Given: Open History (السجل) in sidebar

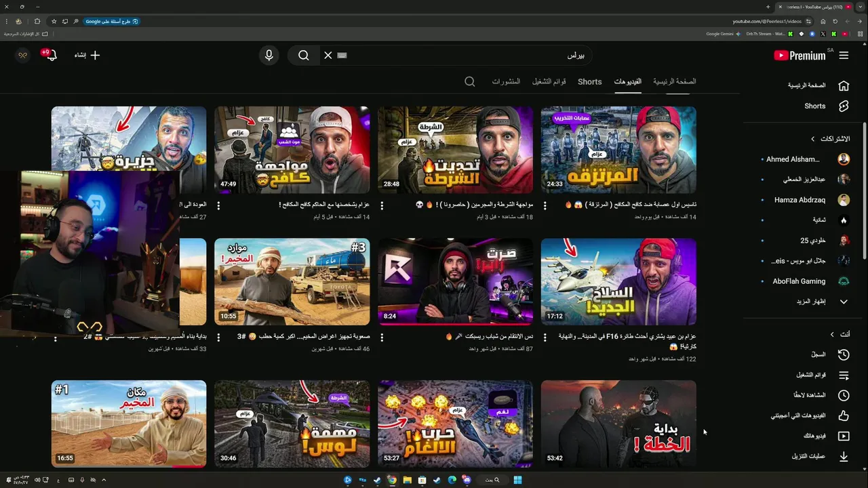Looking at the screenshot, I should point(830,354).
